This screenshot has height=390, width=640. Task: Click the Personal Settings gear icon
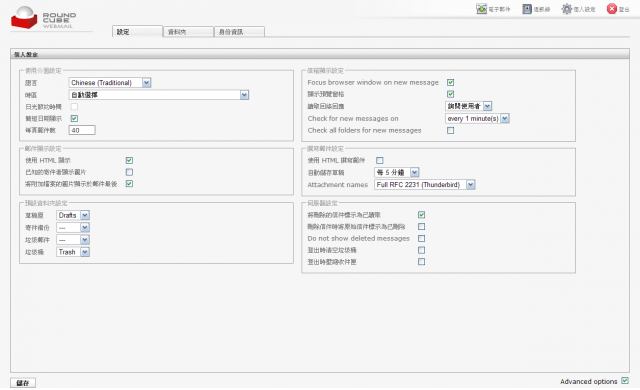tap(567, 9)
